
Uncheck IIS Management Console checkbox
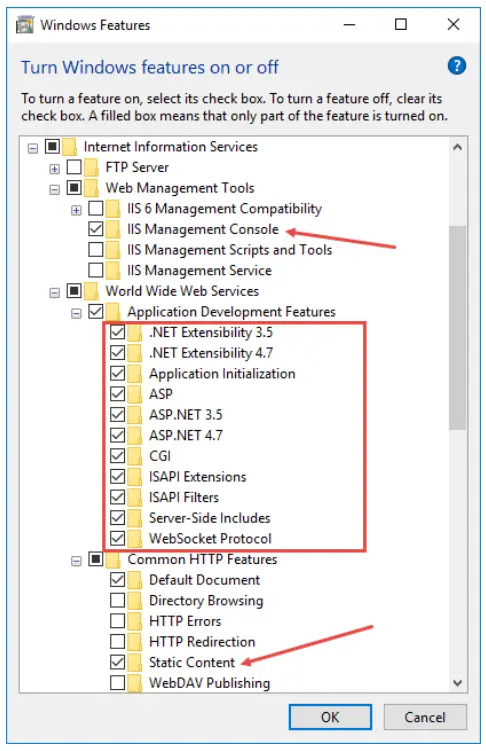pyautogui.click(x=96, y=229)
